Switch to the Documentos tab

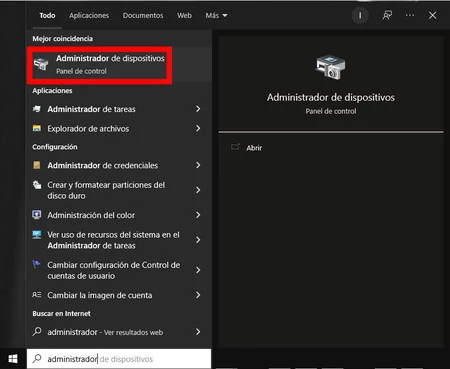coord(143,15)
